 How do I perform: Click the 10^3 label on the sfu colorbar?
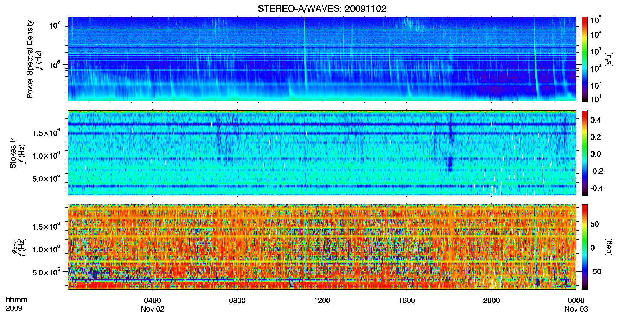click(596, 68)
